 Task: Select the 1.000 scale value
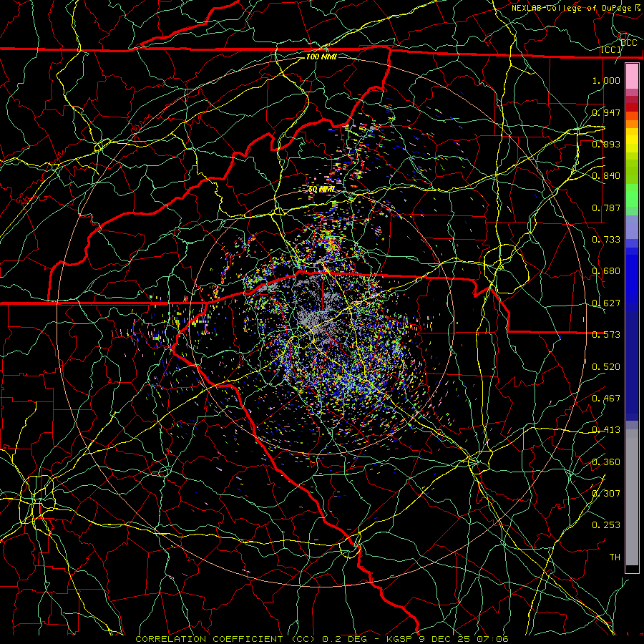pyautogui.click(x=606, y=80)
